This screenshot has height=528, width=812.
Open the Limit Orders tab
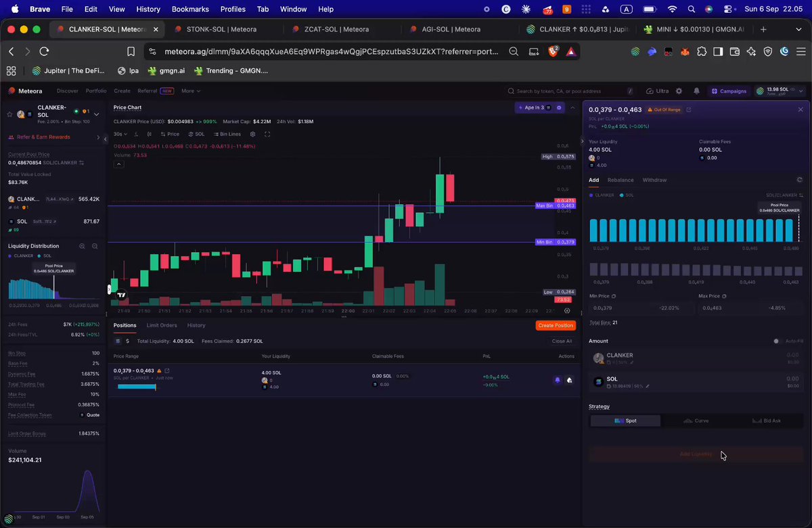click(x=162, y=325)
